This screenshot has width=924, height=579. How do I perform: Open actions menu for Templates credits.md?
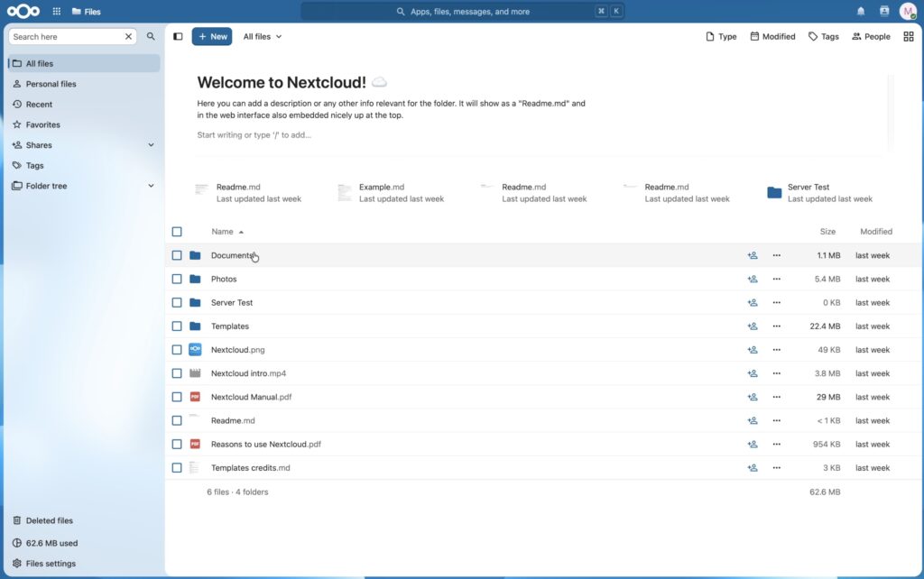click(777, 468)
